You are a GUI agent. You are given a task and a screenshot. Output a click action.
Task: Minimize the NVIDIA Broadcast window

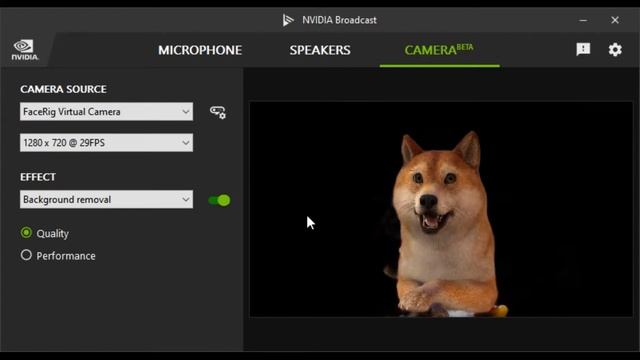click(583, 20)
